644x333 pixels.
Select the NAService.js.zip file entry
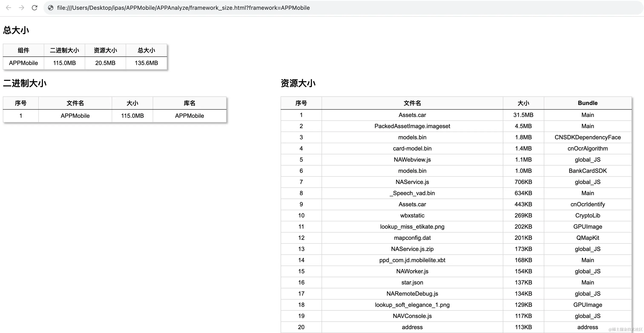pyautogui.click(x=412, y=249)
